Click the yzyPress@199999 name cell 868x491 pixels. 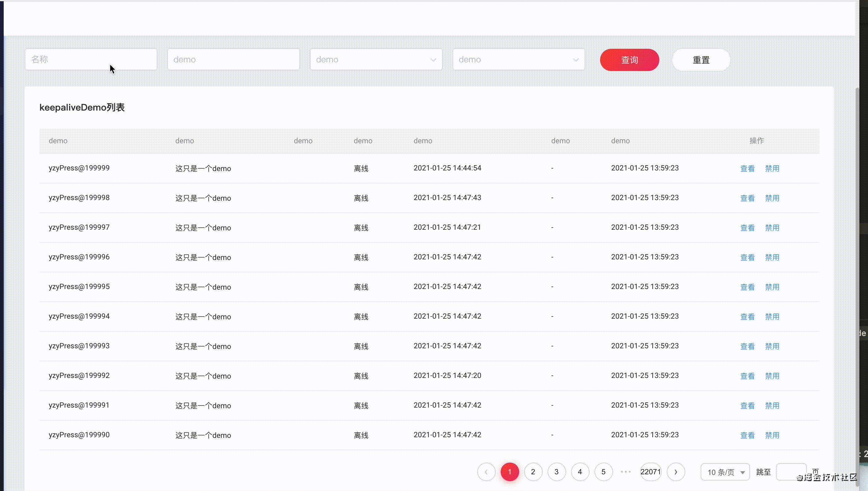(x=79, y=168)
